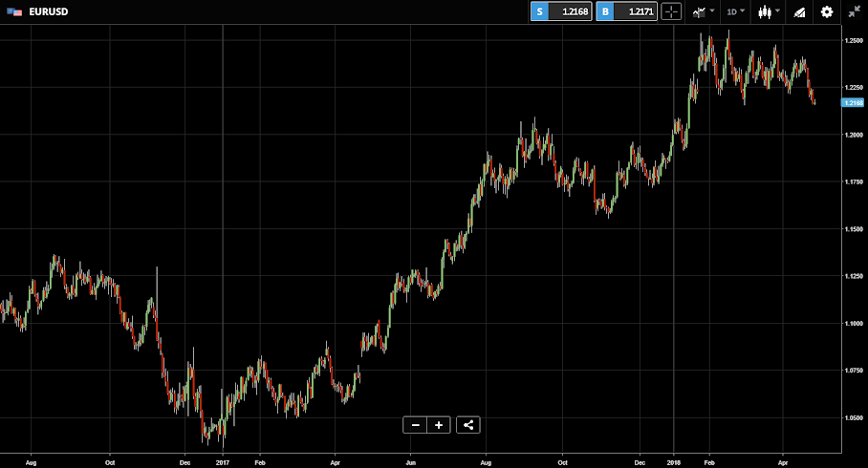The height and width of the screenshot is (468, 868).
Task: Click the 1.1000 price axis label
Action: (x=854, y=324)
